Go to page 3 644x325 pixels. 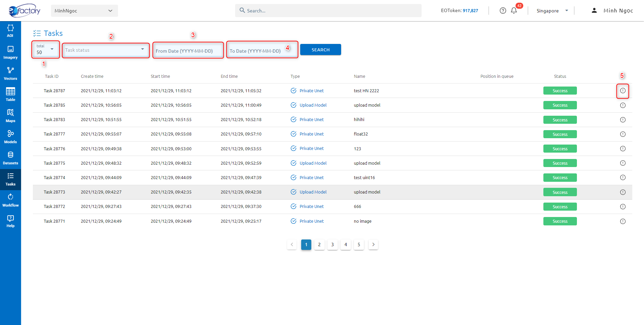pyautogui.click(x=332, y=245)
